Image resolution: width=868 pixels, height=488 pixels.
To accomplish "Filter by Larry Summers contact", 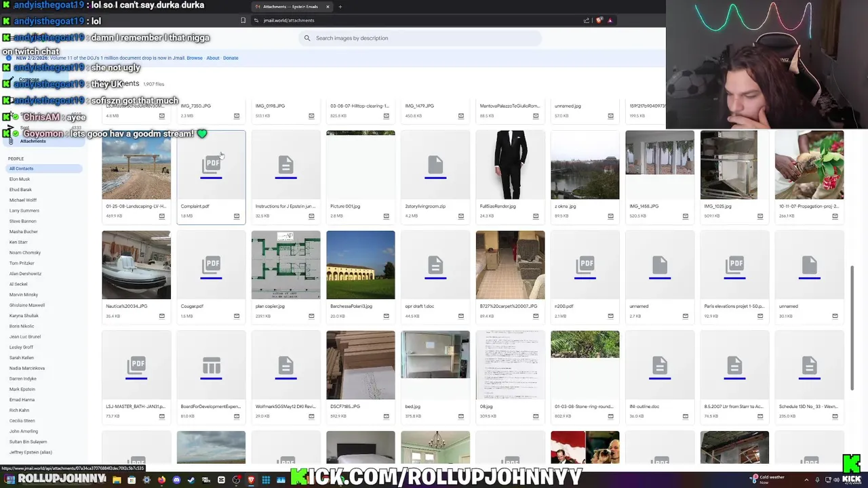I will (24, 211).
